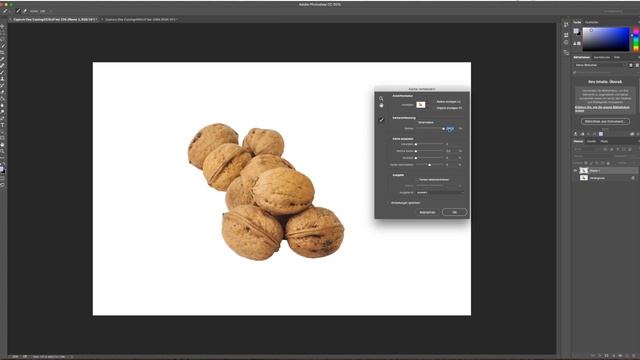640x360 pixels.
Task: Select the Move tool in left toolbar
Action: [2, 26]
